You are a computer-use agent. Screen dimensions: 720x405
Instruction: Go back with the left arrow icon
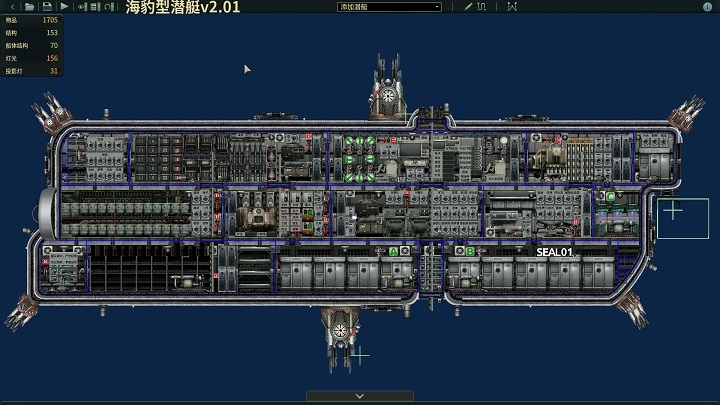(x=12, y=6)
